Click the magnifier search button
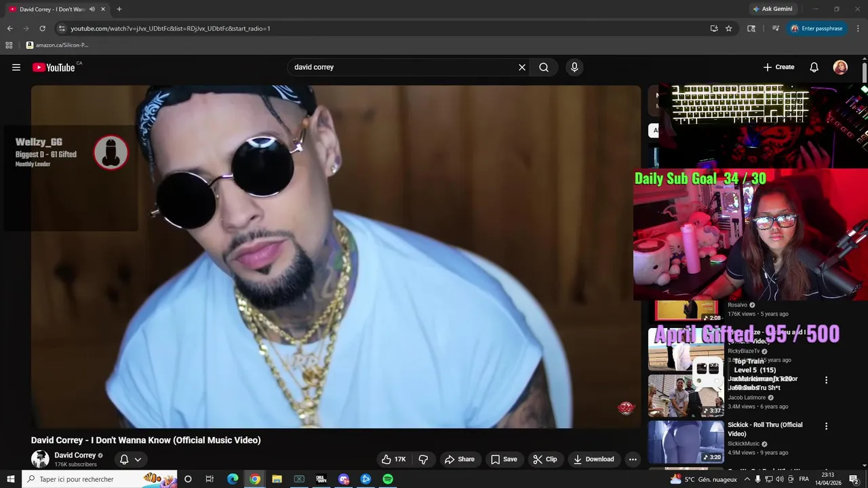Screen dimensions: 868x488 click(x=544, y=67)
